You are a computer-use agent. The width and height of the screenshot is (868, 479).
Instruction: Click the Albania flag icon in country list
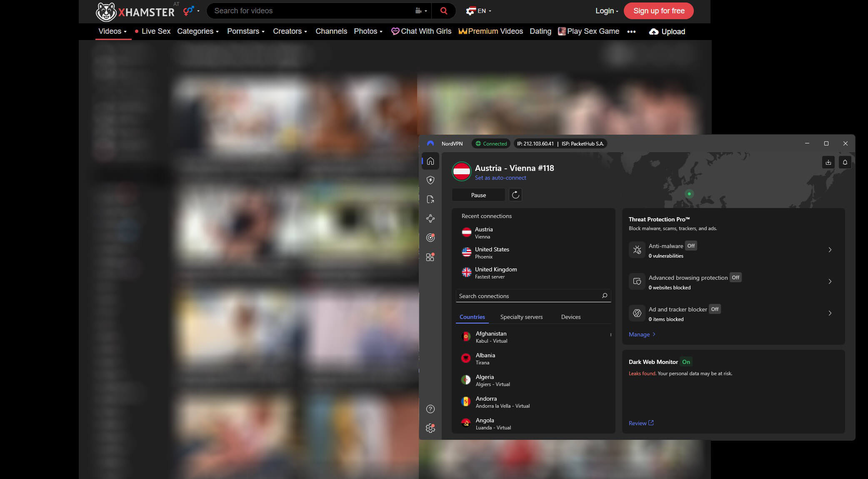pos(466,358)
